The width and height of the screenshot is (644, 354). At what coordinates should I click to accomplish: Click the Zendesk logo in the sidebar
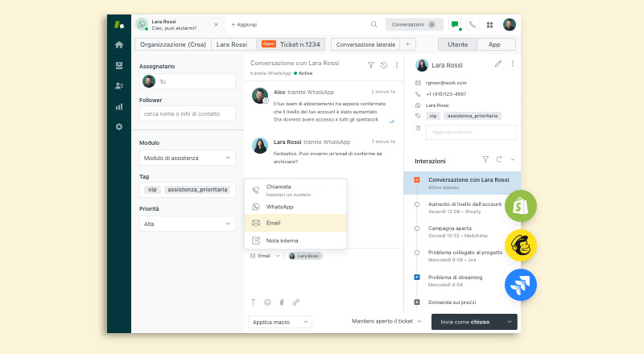click(119, 25)
